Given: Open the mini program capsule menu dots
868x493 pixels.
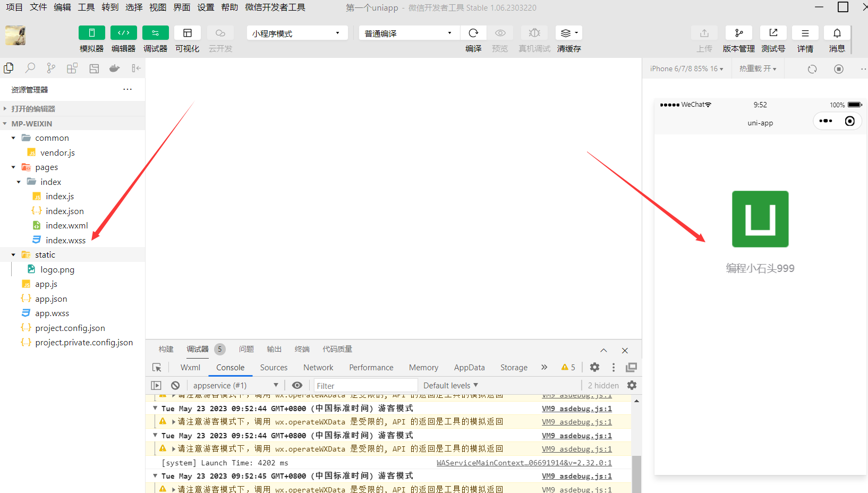Looking at the screenshot, I should (826, 121).
